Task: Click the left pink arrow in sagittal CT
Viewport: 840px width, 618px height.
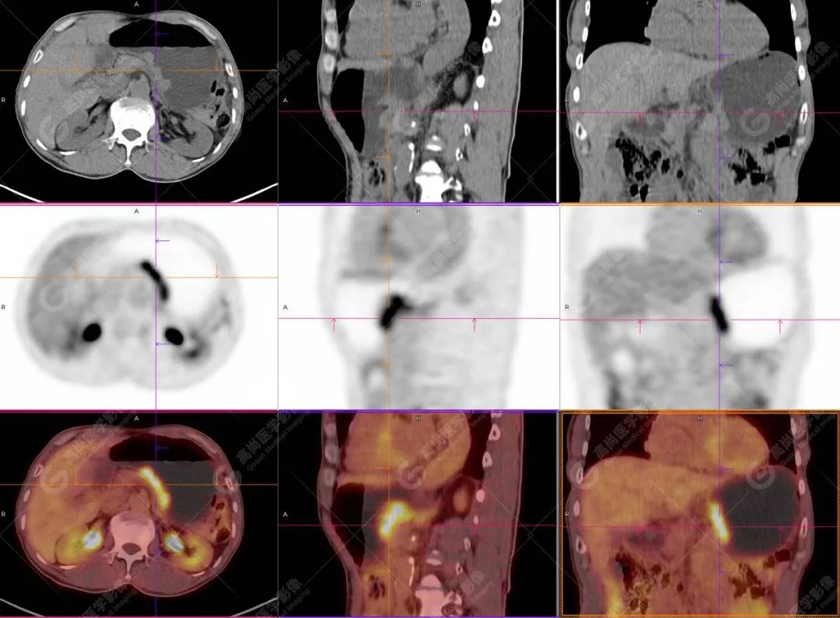Action: click(x=334, y=115)
